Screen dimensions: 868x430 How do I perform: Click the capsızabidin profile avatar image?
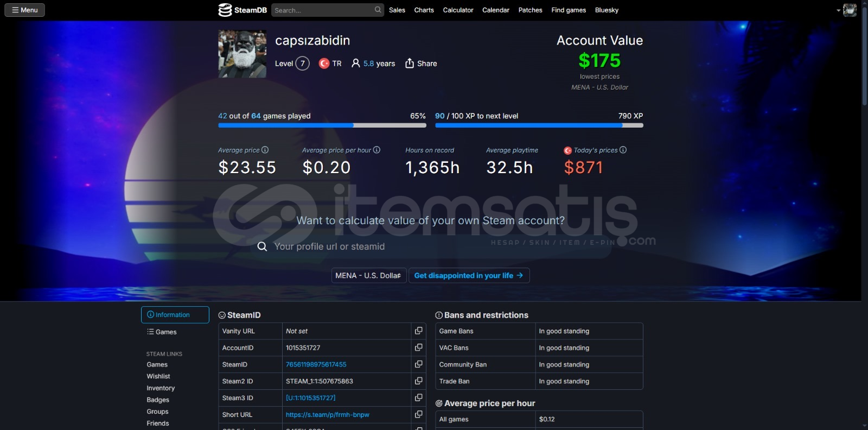[242, 54]
